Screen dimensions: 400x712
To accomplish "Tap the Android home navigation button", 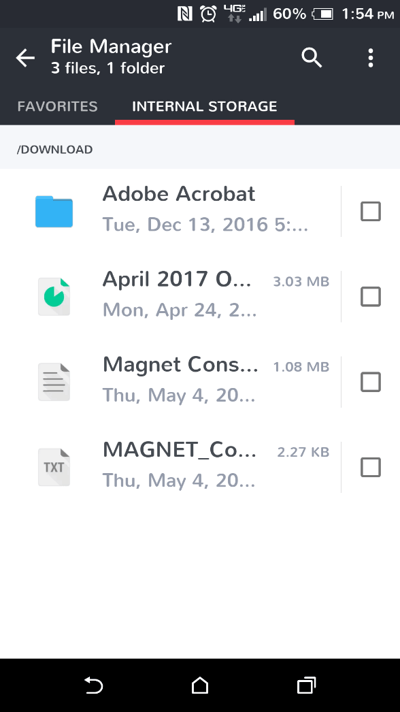I will 200,685.
